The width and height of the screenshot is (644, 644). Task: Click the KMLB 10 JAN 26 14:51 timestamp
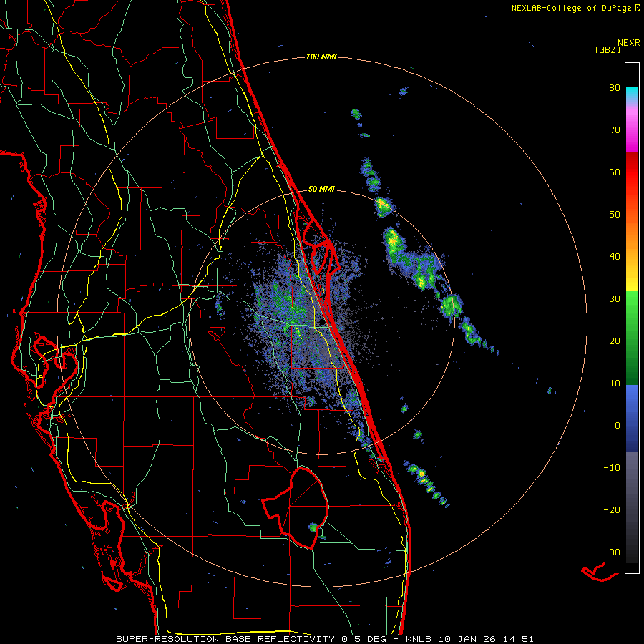469,639
